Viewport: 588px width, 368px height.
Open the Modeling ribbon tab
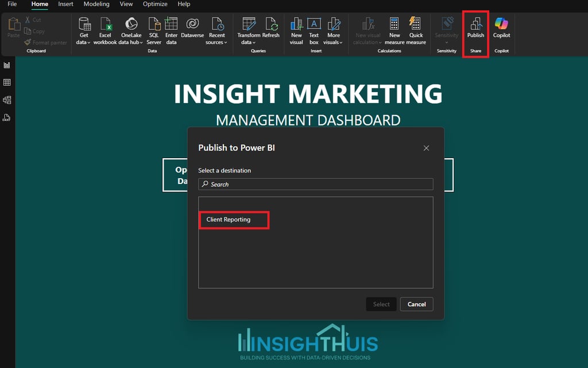(96, 4)
